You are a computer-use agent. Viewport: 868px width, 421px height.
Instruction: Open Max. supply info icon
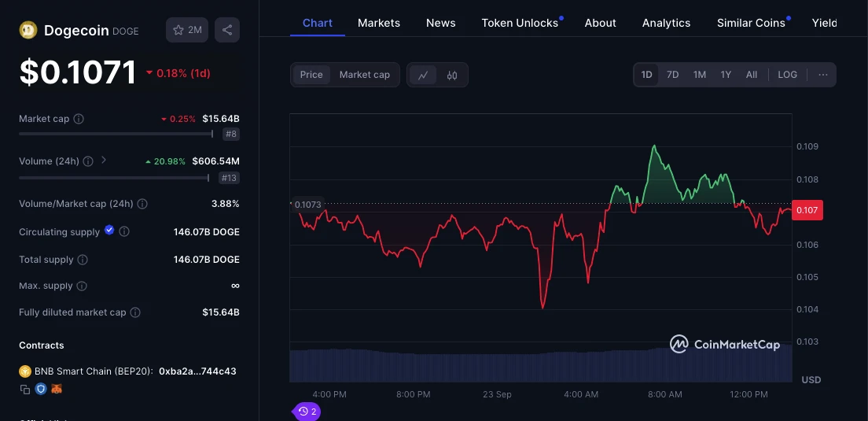point(82,286)
